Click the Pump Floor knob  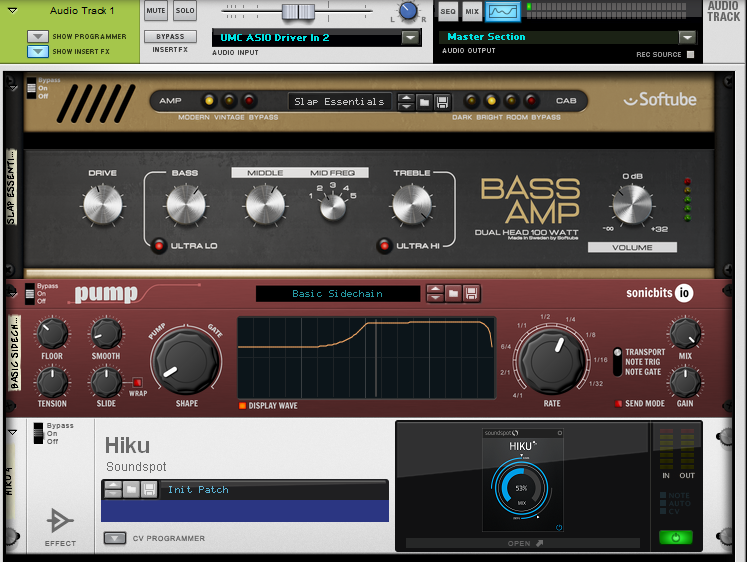click(52, 333)
